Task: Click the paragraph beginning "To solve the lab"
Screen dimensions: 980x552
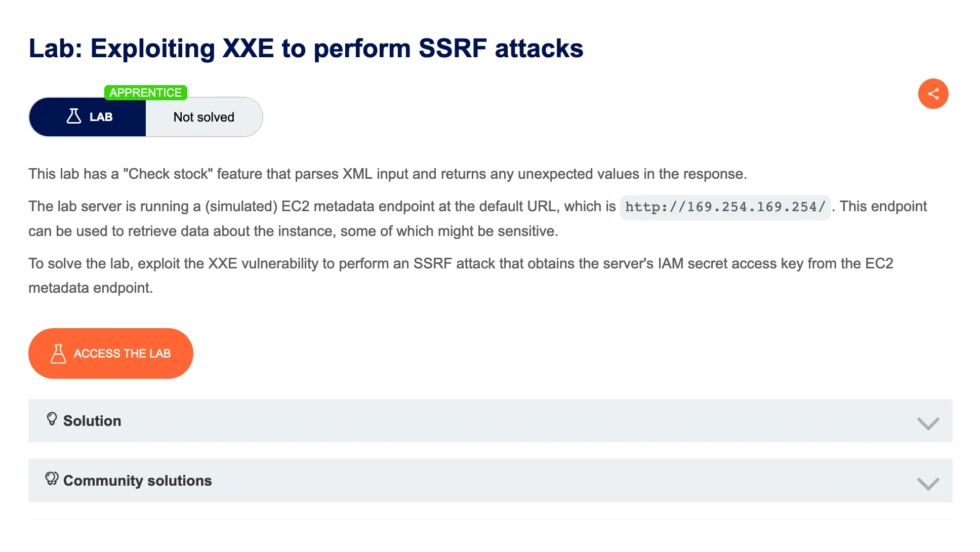Action: coord(461,263)
